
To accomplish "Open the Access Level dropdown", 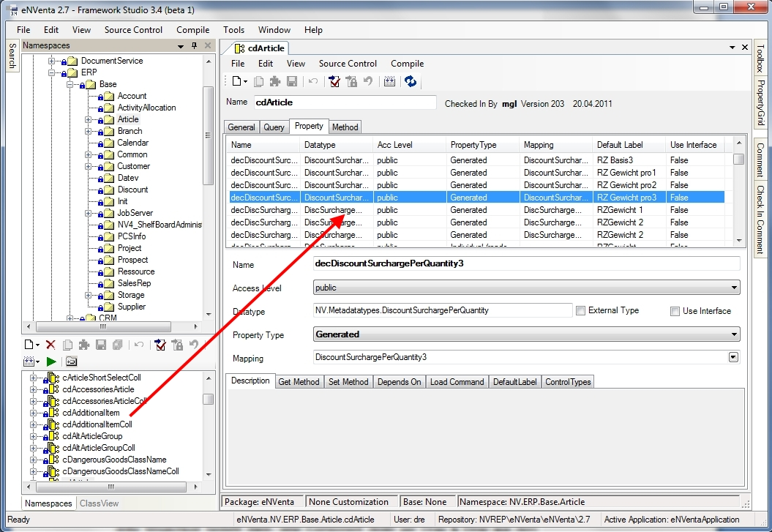I will coord(734,288).
